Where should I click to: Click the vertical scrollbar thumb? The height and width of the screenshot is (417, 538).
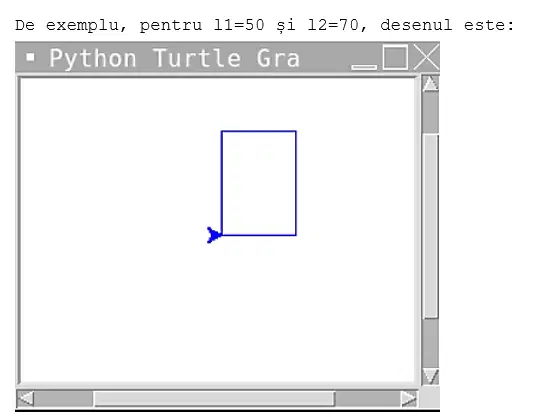tap(430, 227)
